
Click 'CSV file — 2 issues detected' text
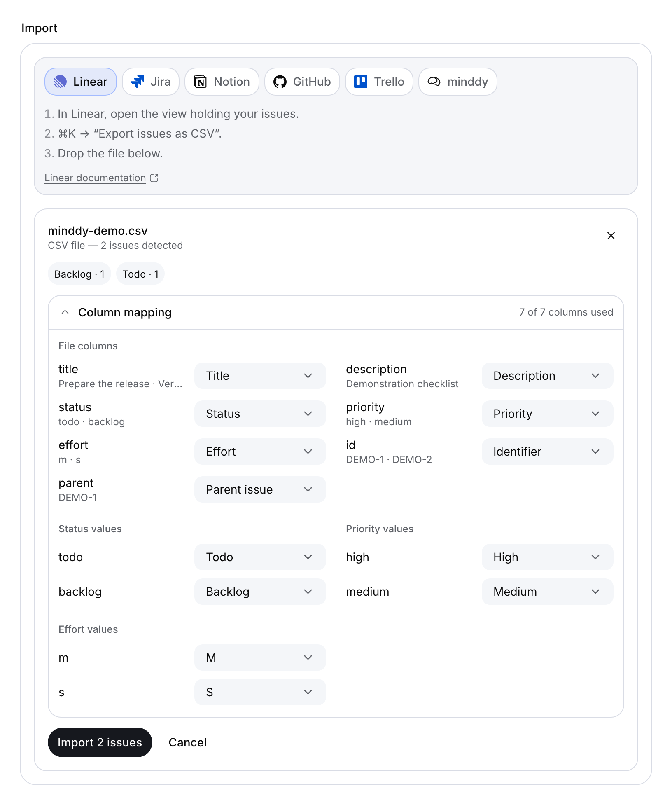(115, 246)
